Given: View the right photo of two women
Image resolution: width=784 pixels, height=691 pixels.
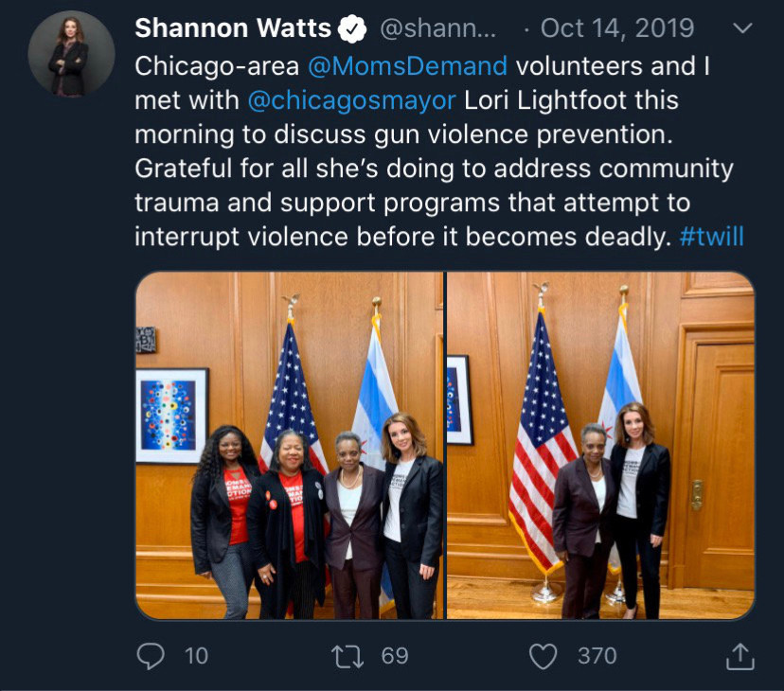Looking at the screenshot, I should pos(600,446).
